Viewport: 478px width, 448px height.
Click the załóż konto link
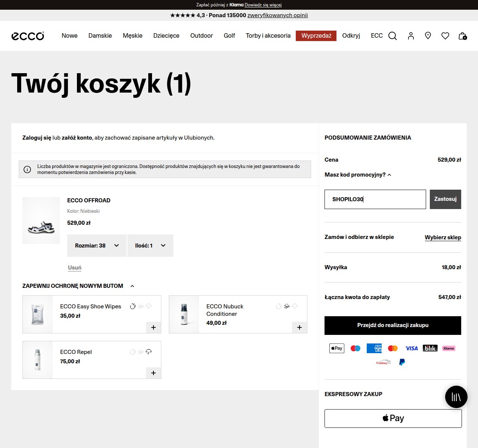coord(77,138)
